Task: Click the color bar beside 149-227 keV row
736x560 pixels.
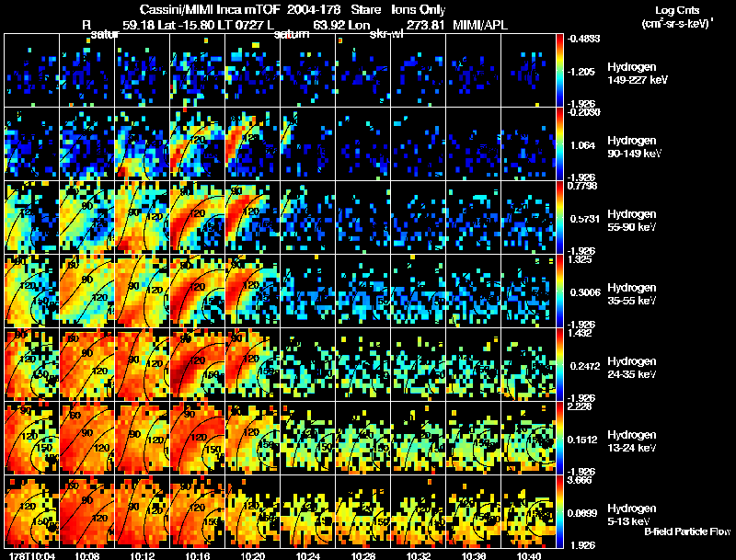Action: click(x=559, y=71)
